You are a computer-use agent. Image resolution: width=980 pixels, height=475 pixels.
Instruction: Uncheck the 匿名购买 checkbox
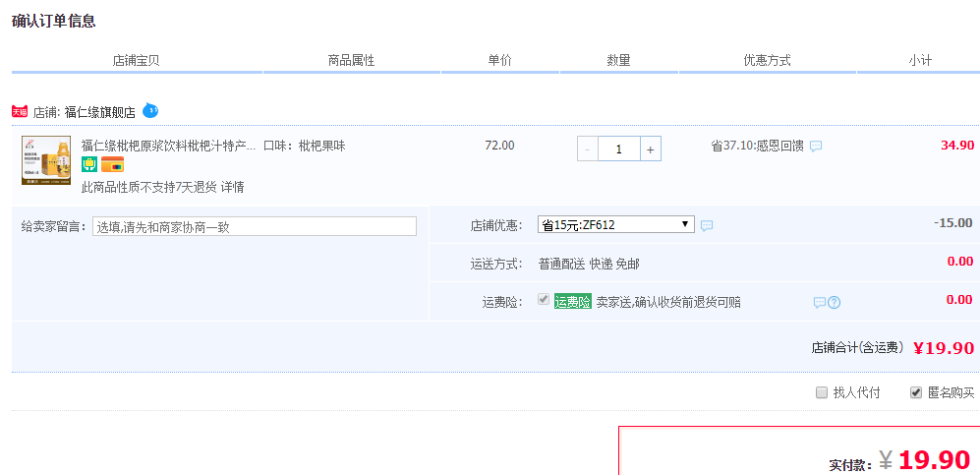click(x=916, y=392)
